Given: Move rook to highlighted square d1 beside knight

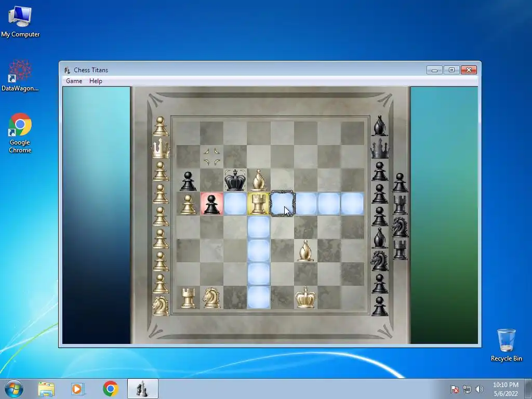Looking at the screenshot, I should point(259,297).
